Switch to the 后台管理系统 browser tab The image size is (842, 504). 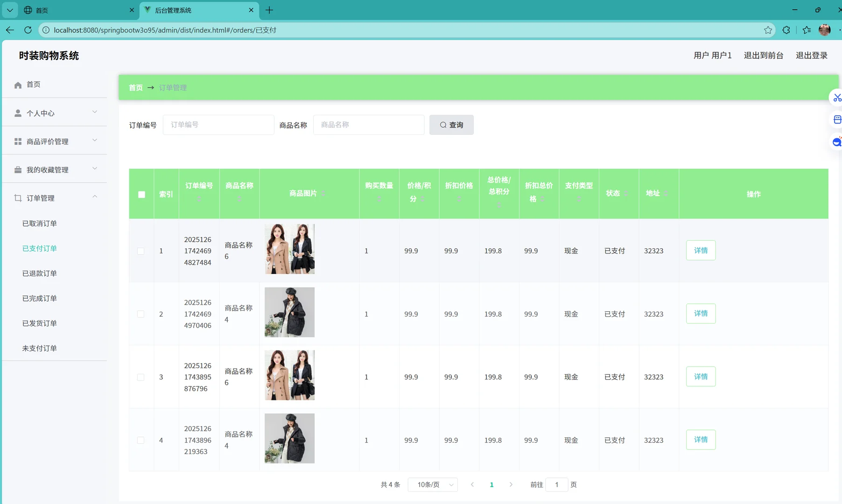[x=199, y=10]
